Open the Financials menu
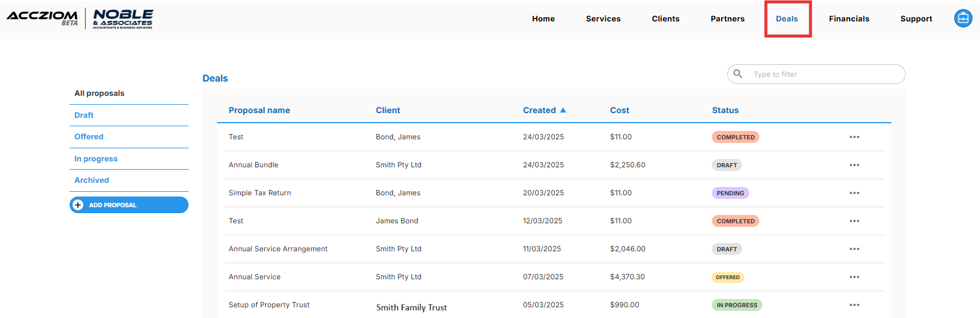This screenshot has height=318, width=980. [849, 19]
